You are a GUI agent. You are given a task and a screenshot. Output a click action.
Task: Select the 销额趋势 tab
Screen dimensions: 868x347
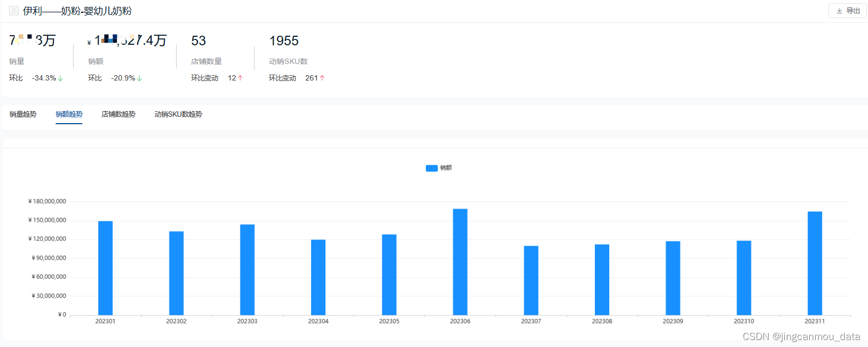click(69, 114)
